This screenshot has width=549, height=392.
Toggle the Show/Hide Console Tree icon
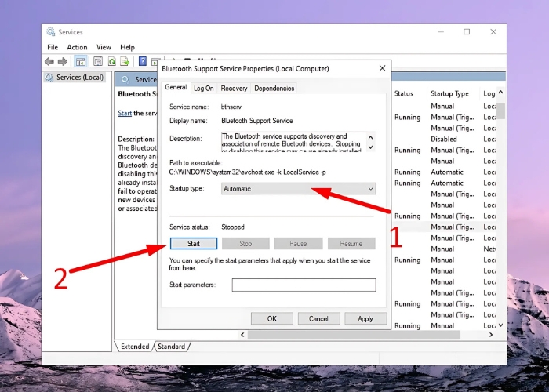pos(80,61)
